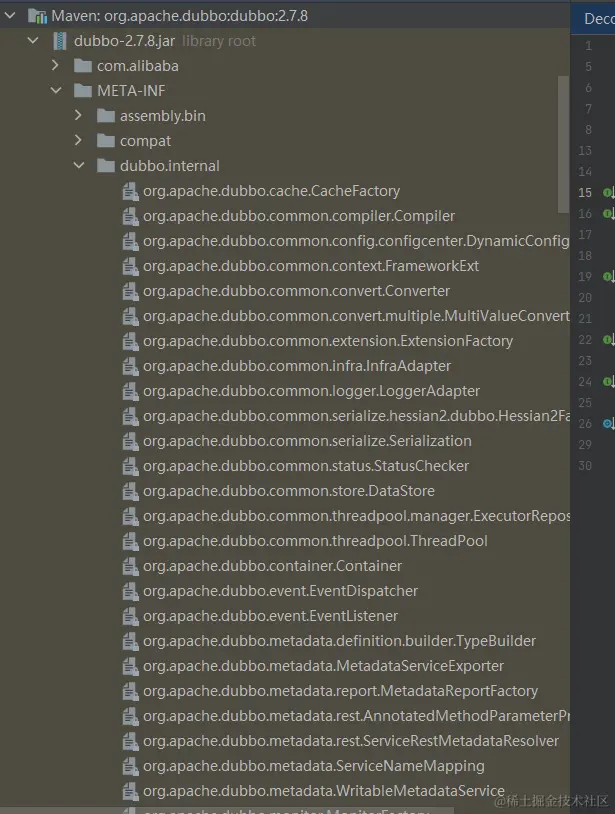Screen dimensions: 615x814
Task: Collapse the META-INF folder
Action: tap(56, 90)
